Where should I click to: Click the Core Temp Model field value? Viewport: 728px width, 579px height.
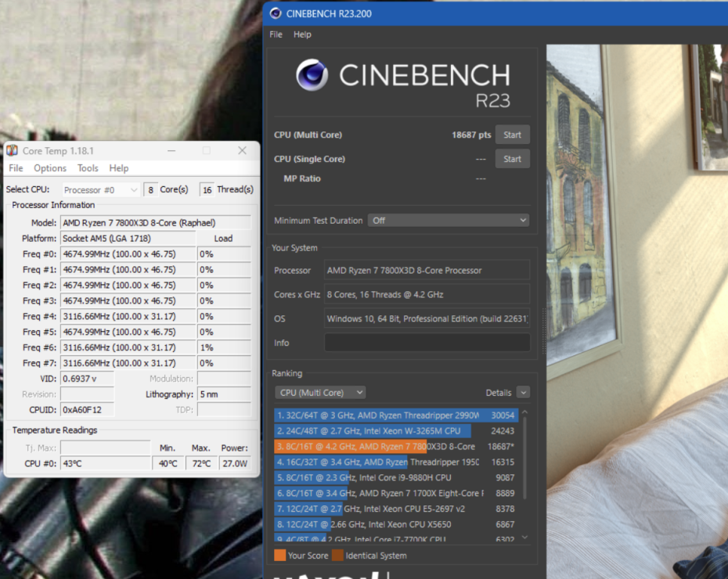[x=156, y=223]
